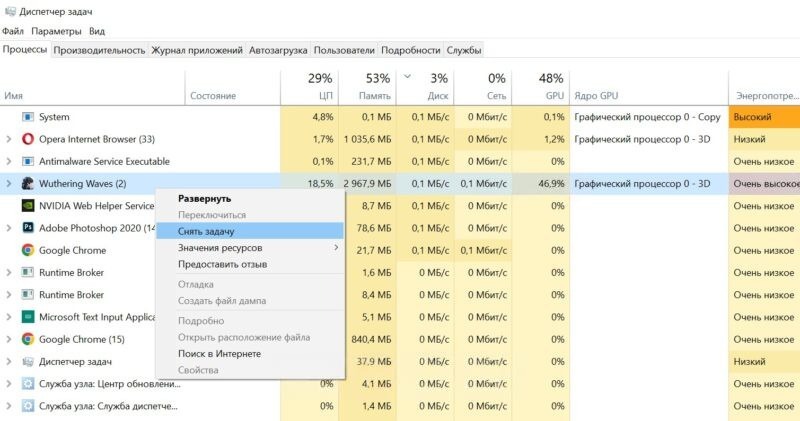800x421 pixels.
Task: Switch to the Автозагрузка tab
Action: click(278, 50)
